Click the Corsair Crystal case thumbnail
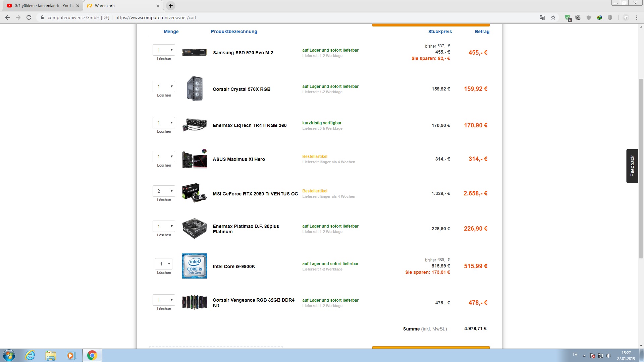The height and width of the screenshot is (362, 644). click(x=195, y=88)
